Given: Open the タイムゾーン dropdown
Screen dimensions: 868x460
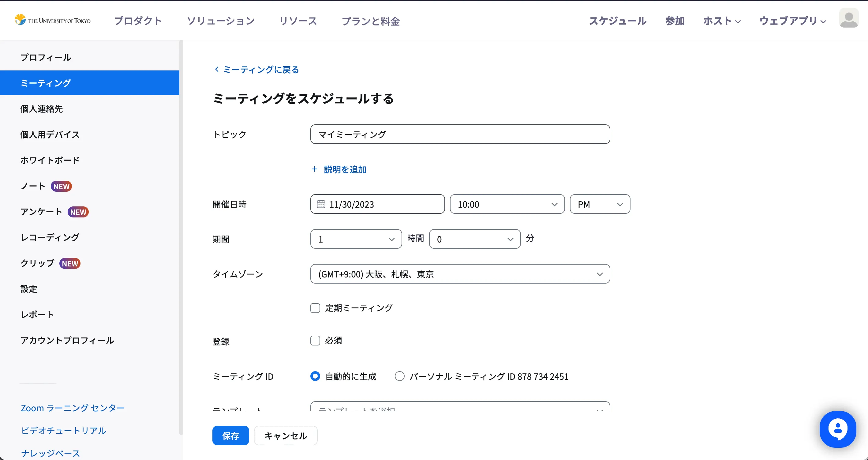Looking at the screenshot, I should 460,274.
